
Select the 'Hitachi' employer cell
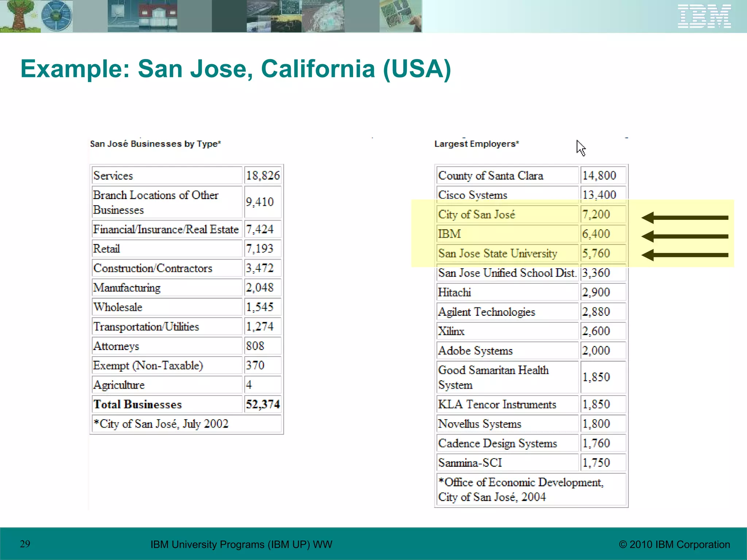click(x=508, y=292)
